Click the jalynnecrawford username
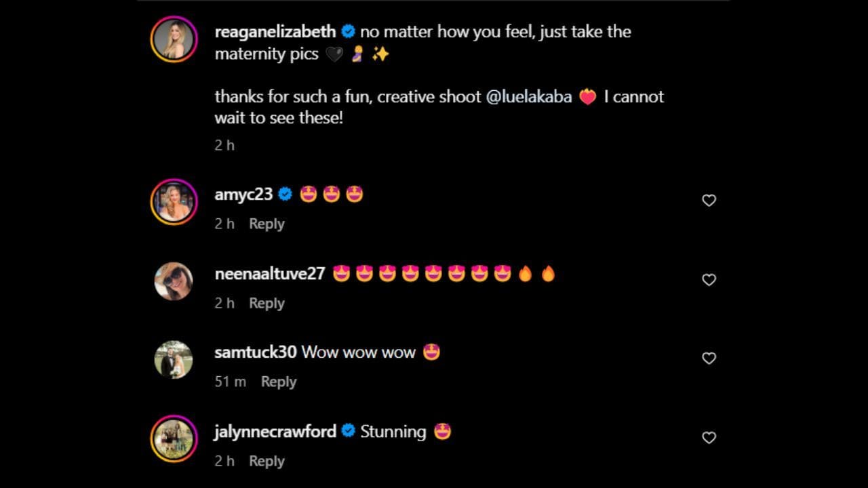Viewport: 868px width, 488px height. click(x=275, y=432)
